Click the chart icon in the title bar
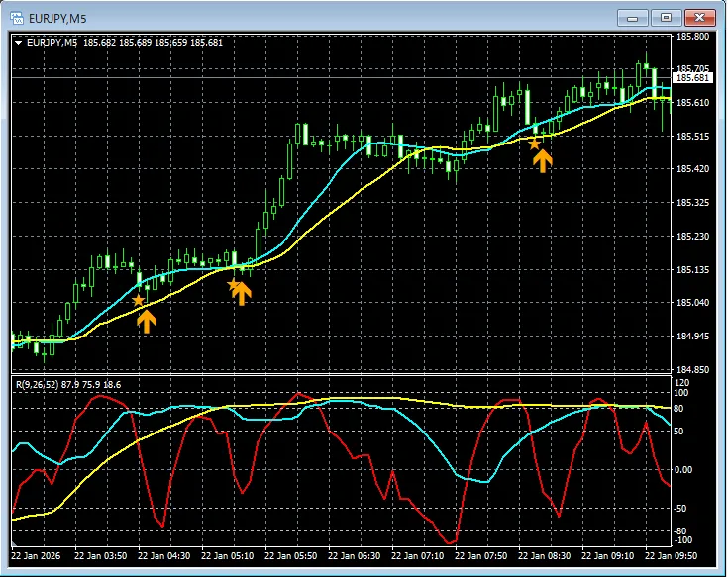This screenshot has height=577, width=728. click(x=16, y=17)
